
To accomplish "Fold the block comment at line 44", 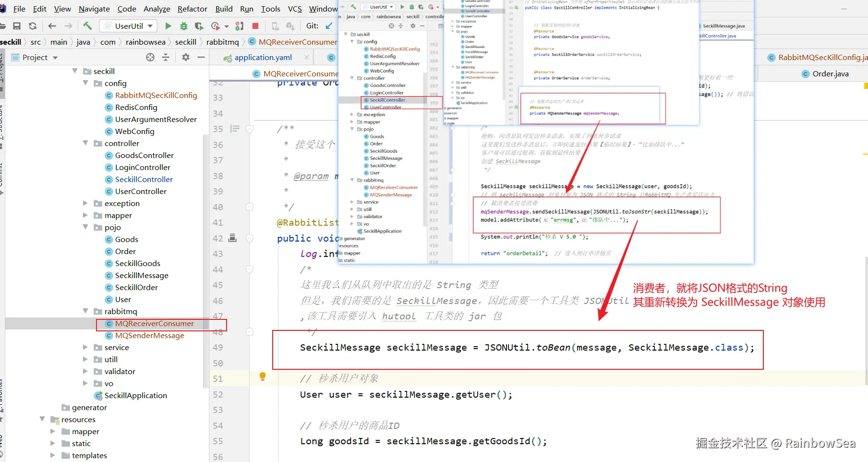I will 250,269.
